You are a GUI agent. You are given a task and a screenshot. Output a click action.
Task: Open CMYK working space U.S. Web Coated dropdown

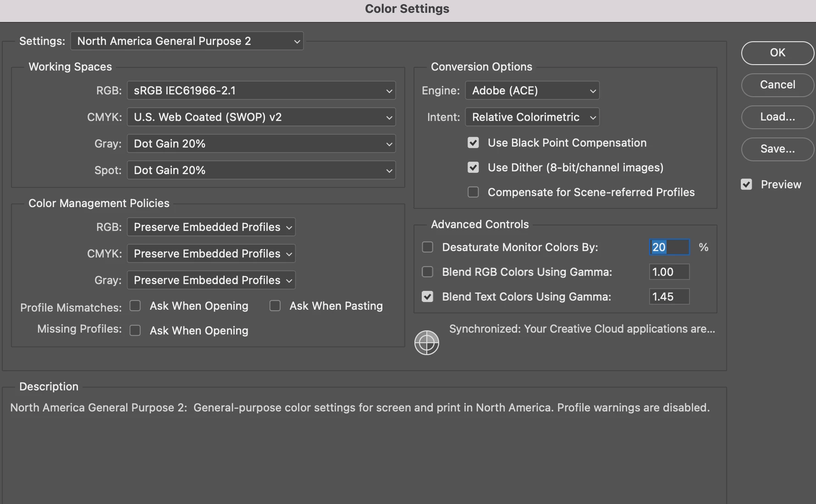261,117
